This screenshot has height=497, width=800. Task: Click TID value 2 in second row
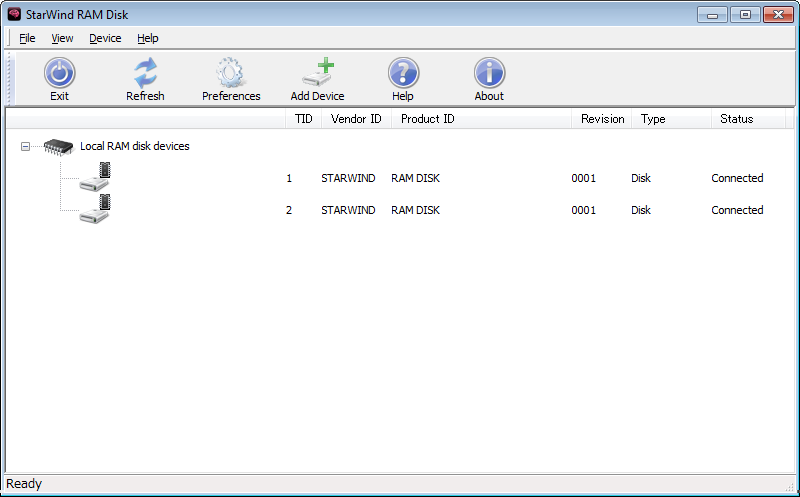pos(289,210)
